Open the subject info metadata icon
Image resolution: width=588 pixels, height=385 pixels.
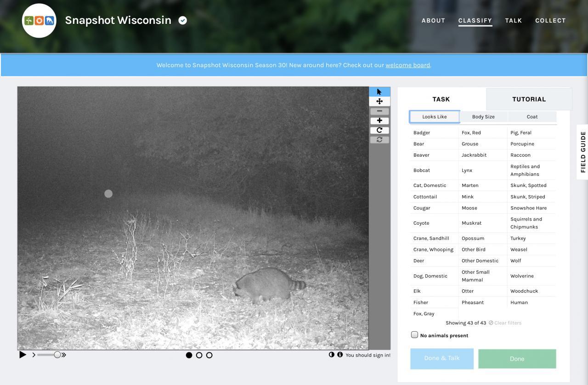(340, 355)
